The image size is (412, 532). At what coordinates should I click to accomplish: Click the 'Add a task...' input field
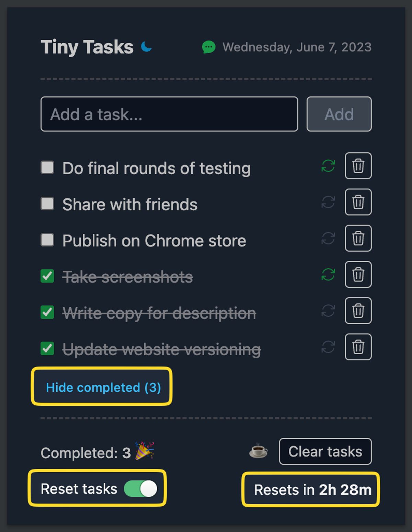[169, 114]
